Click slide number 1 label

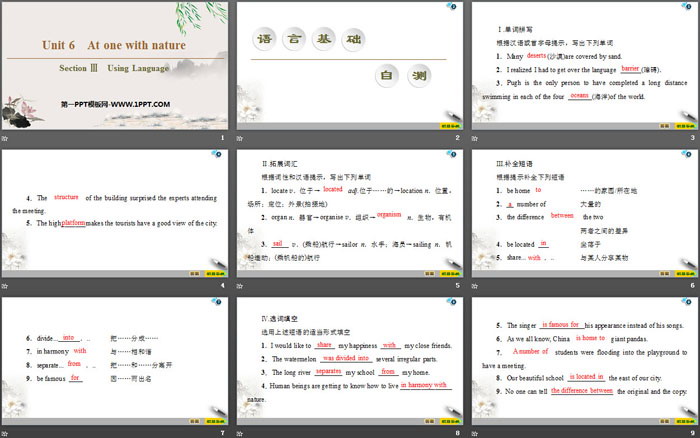click(222, 138)
